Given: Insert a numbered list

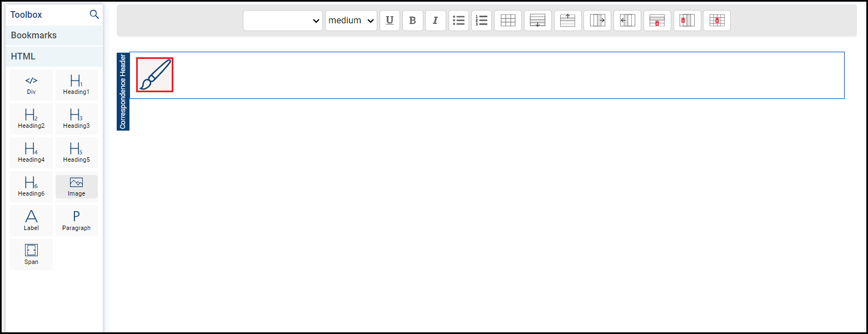Looking at the screenshot, I should [481, 21].
